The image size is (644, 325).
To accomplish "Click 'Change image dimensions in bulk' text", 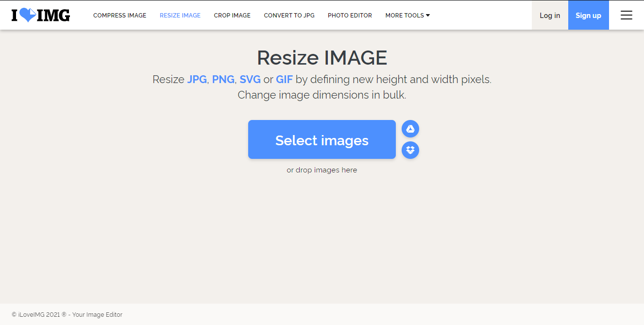I will coord(322,95).
